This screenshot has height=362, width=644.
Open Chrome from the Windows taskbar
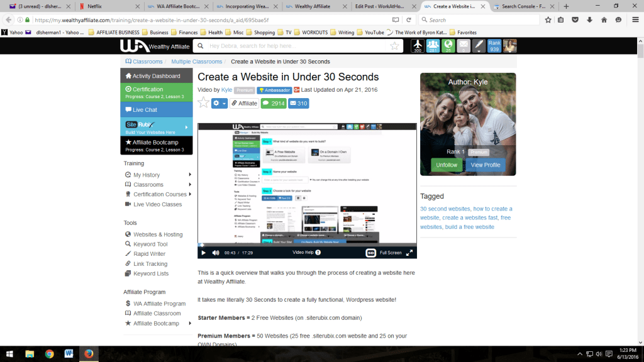(x=49, y=354)
